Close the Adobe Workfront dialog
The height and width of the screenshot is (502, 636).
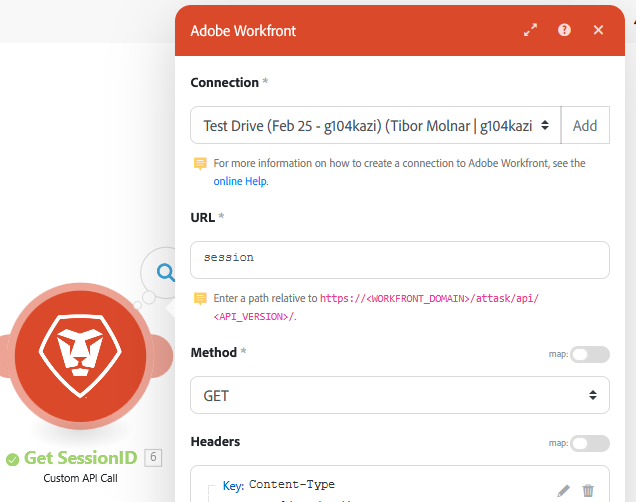point(598,30)
